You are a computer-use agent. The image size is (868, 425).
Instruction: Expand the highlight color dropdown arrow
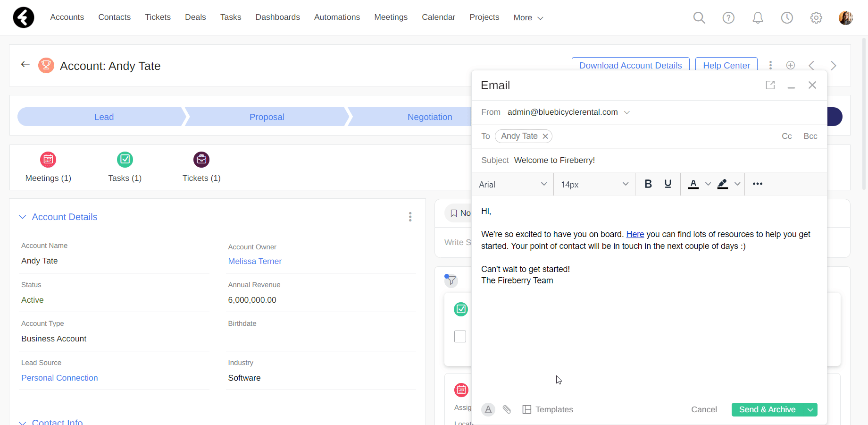[x=737, y=184]
